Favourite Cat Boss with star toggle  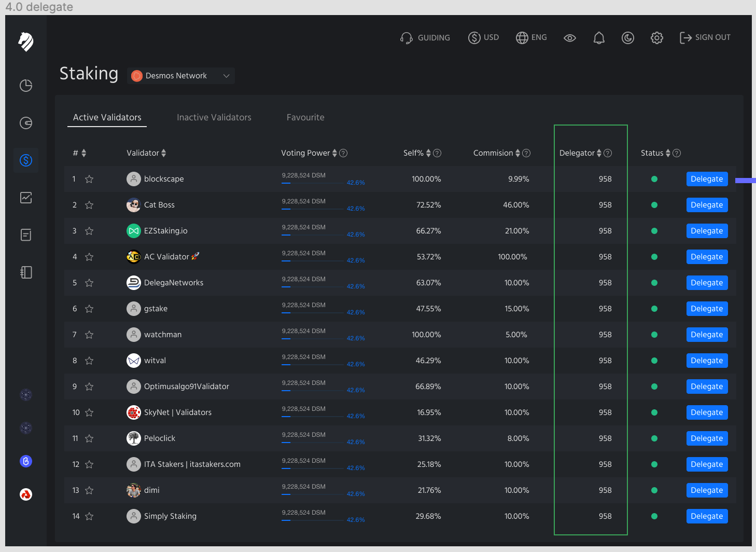pos(89,205)
